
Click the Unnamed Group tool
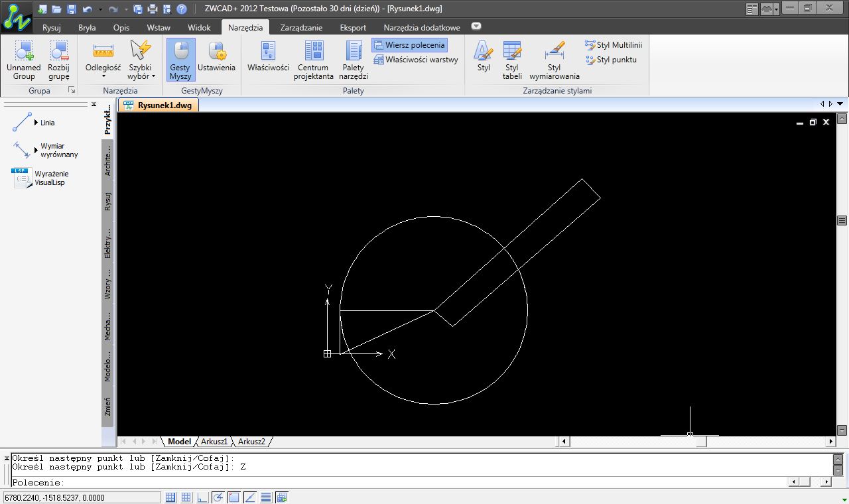point(24,60)
